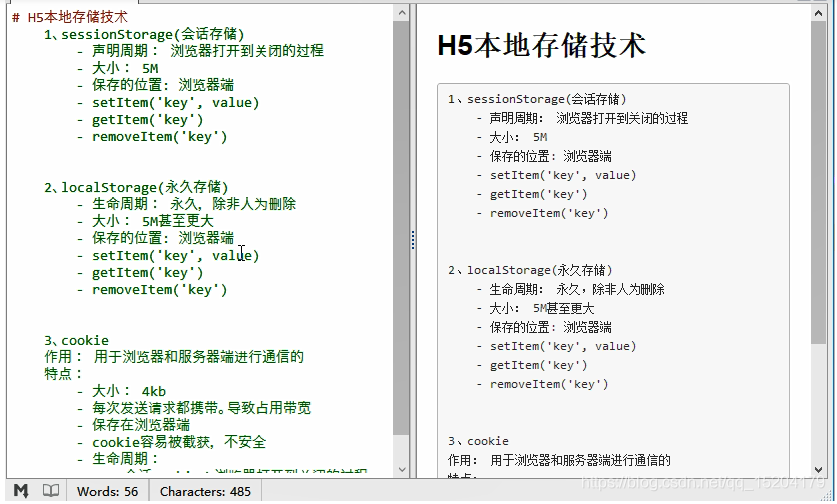Click getItem('key') under localStorage in the editor
837x504 pixels.
[140, 273]
